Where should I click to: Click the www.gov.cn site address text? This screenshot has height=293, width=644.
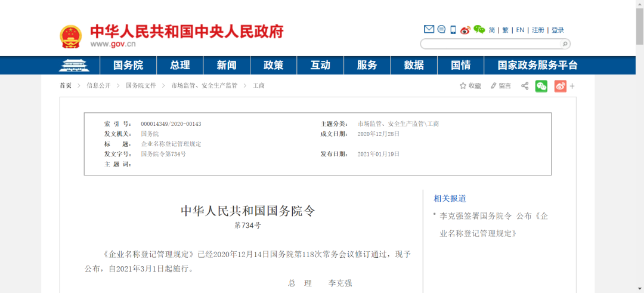pyautogui.click(x=113, y=44)
